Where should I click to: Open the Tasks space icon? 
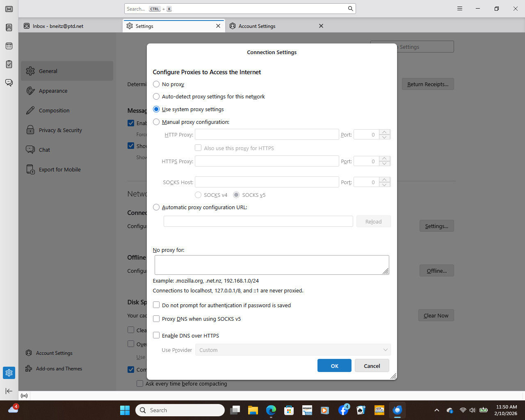[x=9, y=64]
